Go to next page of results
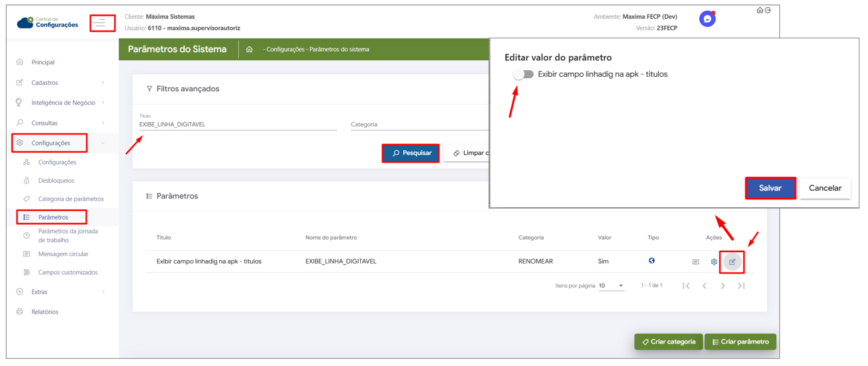Viewport: 868px width, 366px height. click(x=723, y=286)
